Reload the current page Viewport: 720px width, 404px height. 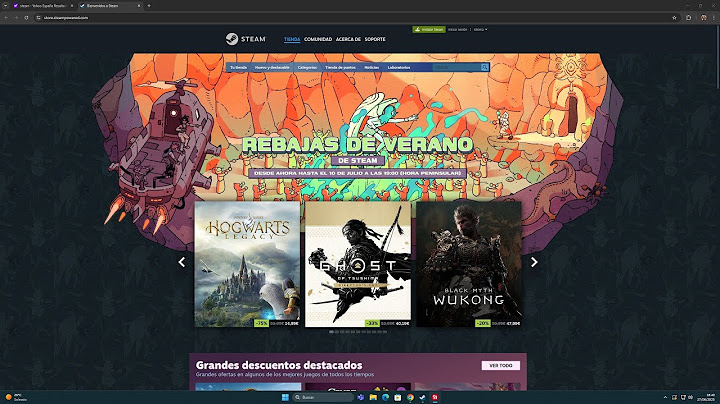click(x=26, y=17)
